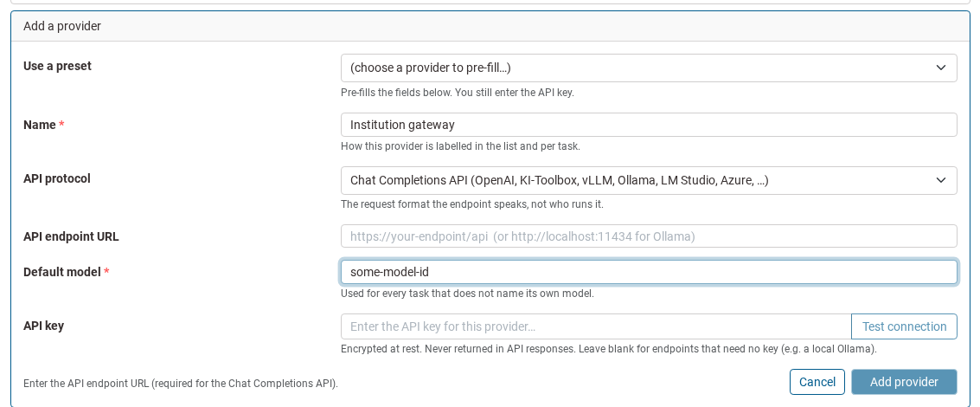Click the 'Encrypted at rest' help text
This screenshot has width=980, height=407.
coord(609,349)
